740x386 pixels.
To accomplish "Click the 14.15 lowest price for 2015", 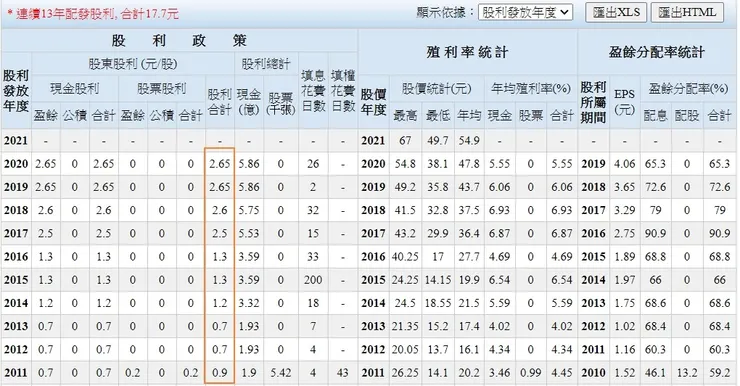I will [437, 280].
